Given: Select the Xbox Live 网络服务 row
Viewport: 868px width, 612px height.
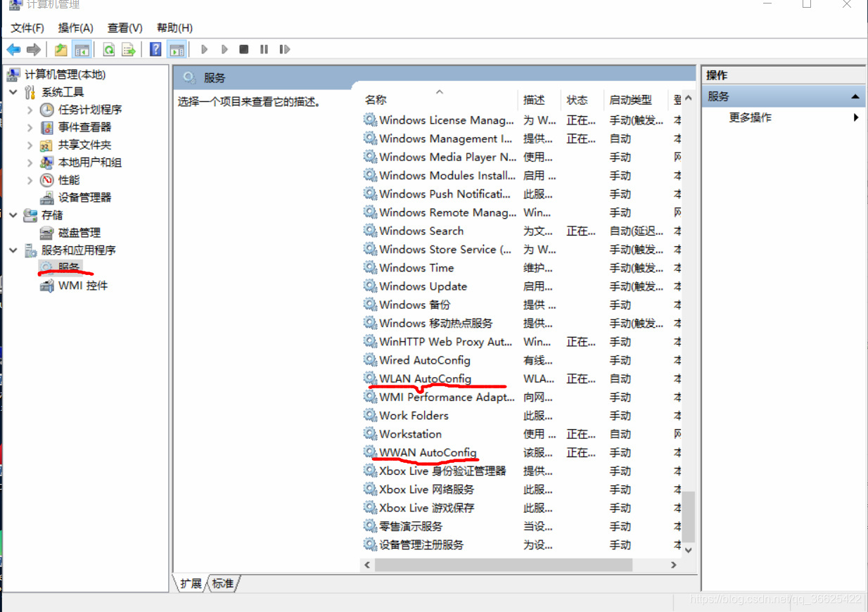Looking at the screenshot, I should coord(521,490).
